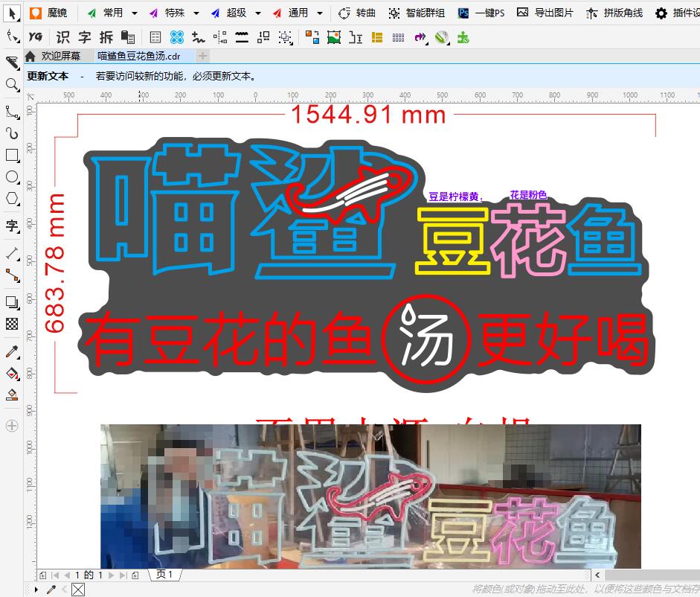The image size is (700, 597).
Task: Click the purple arrow convert icon
Action: 420,37
